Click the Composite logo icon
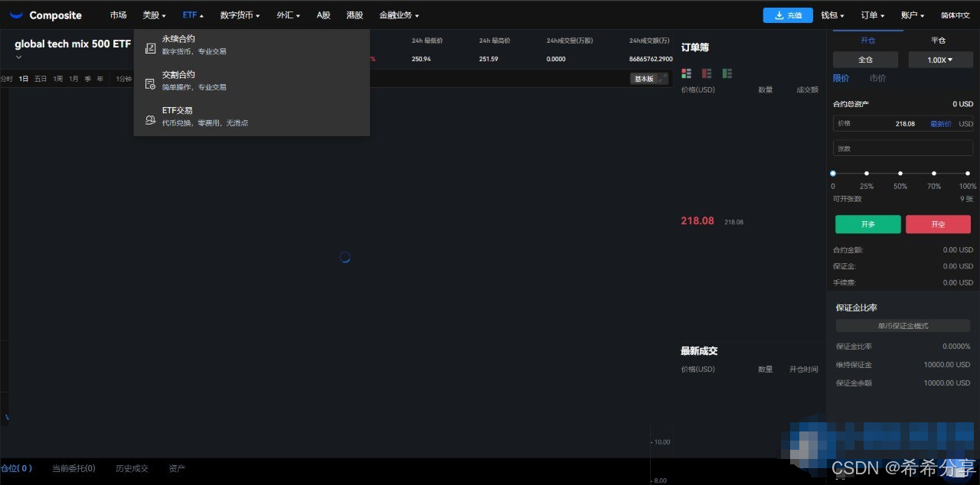 point(16,15)
